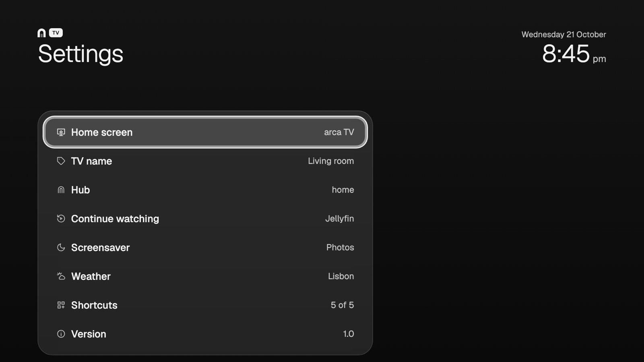Click the '5 of 5' shortcuts value
Viewport: 644px width, 362px height.
342,305
